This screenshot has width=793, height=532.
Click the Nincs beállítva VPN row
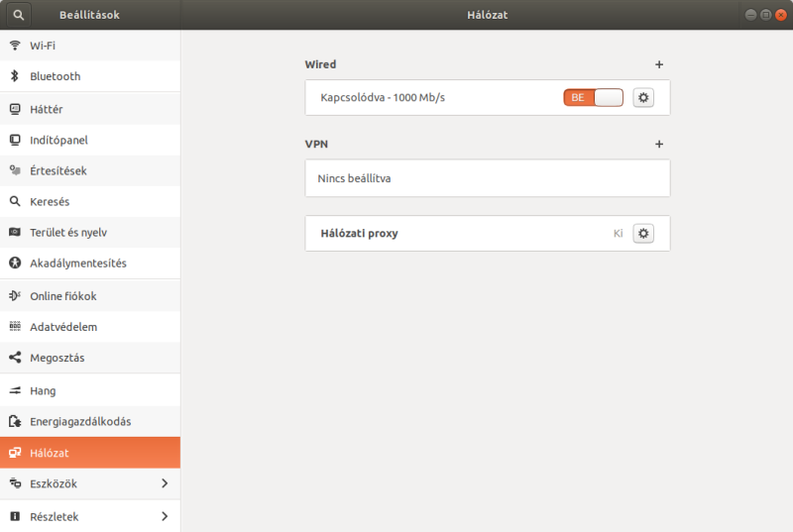tap(488, 178)
